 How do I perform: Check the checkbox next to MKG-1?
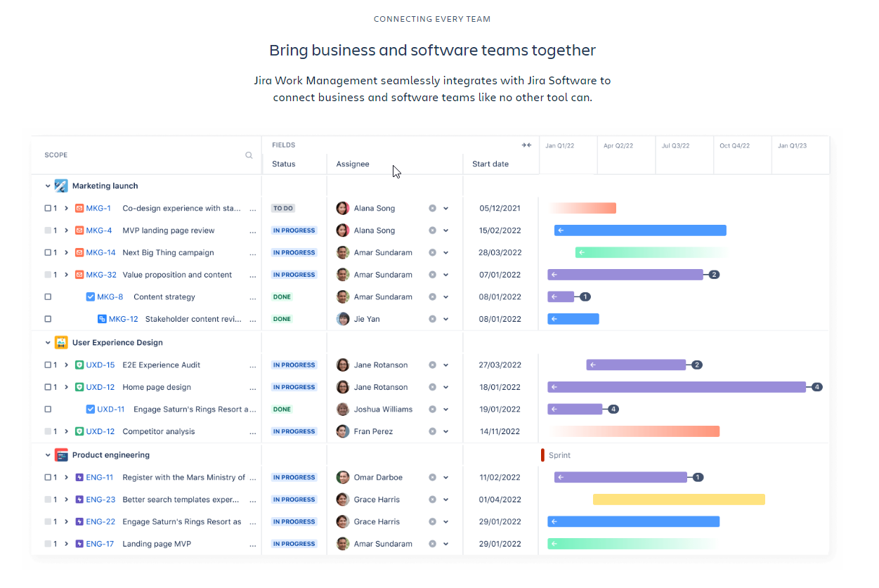point(47,208)
